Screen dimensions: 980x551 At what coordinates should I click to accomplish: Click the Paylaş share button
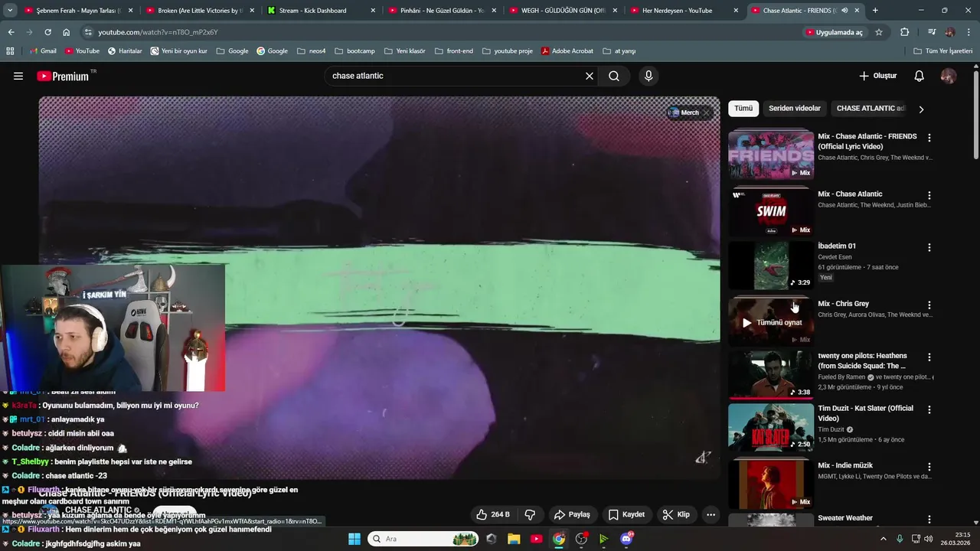572,514
